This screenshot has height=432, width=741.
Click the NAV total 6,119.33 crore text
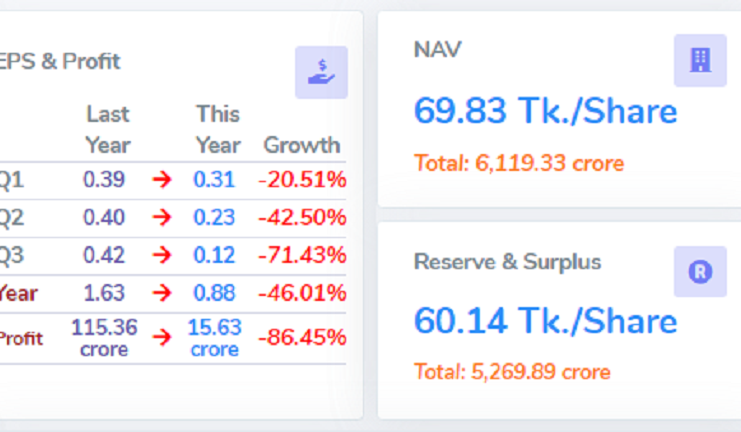click(x=518, y=162)
